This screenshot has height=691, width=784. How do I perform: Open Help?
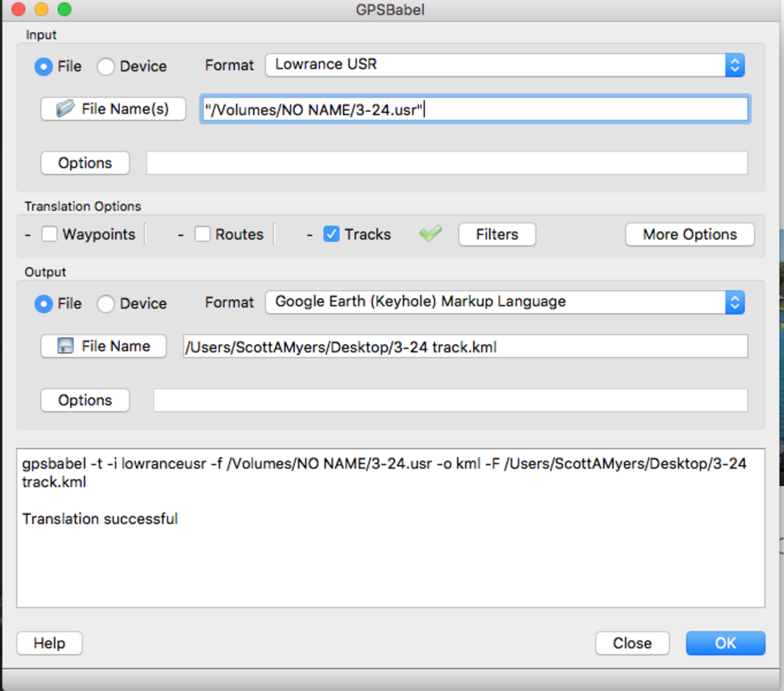click(50, 643)
